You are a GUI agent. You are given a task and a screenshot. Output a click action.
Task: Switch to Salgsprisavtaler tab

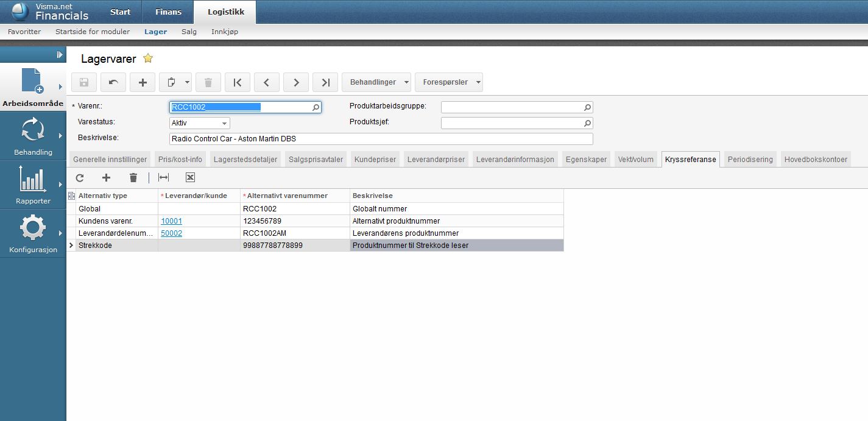point(316,160)
